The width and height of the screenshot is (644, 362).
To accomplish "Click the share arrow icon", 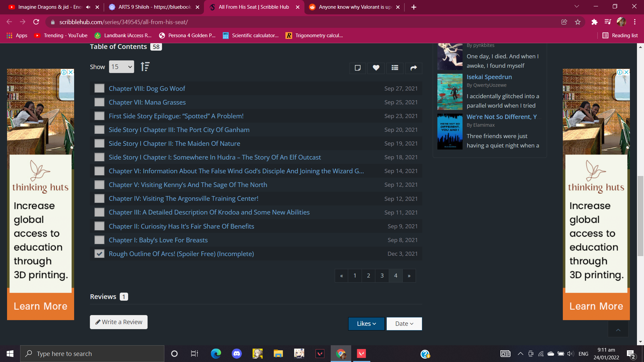I will (x=414, y=68).
